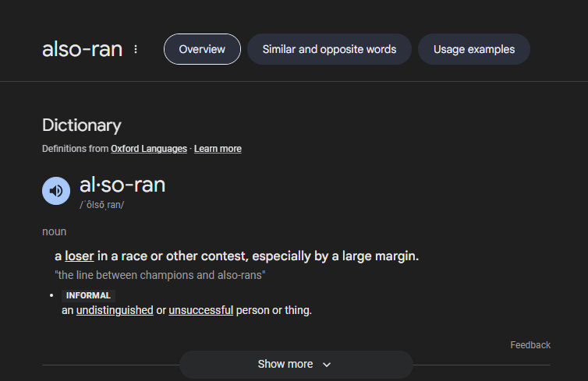Play the al·so-ran pronunciation audio
588x381 pixels.
pos(56,191)
